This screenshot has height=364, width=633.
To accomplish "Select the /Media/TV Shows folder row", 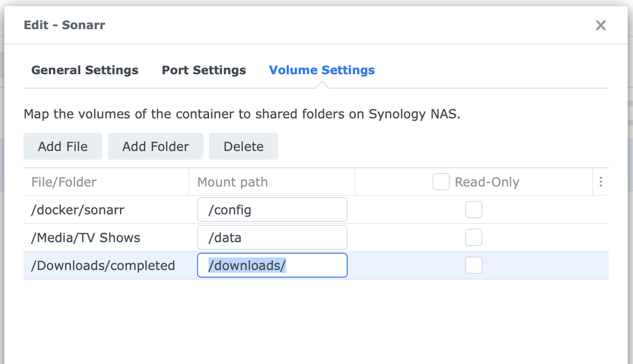I will [x=85, y=238].
